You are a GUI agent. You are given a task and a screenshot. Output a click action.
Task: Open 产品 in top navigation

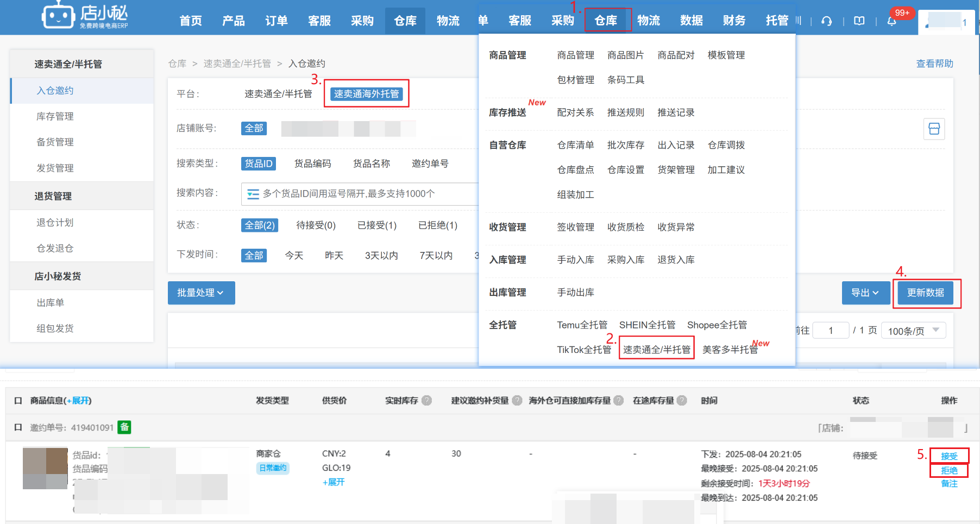(x=234, y=21)
